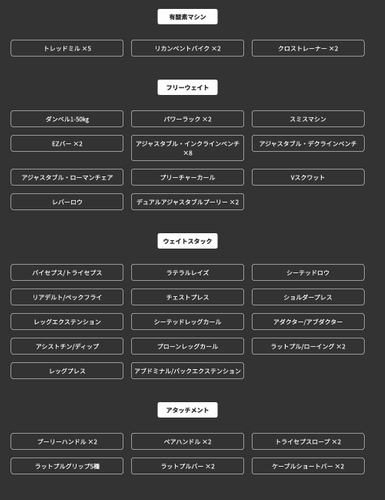Select the アタッチメント category label
Viewport: 385px width, 500px height.
click(x=187, y=410)
